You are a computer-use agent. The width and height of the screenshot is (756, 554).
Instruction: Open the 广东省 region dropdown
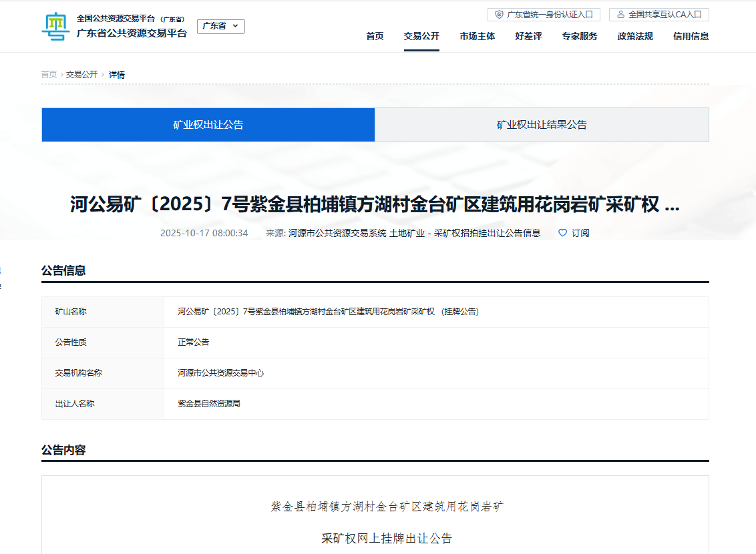(x=220, y=26)
